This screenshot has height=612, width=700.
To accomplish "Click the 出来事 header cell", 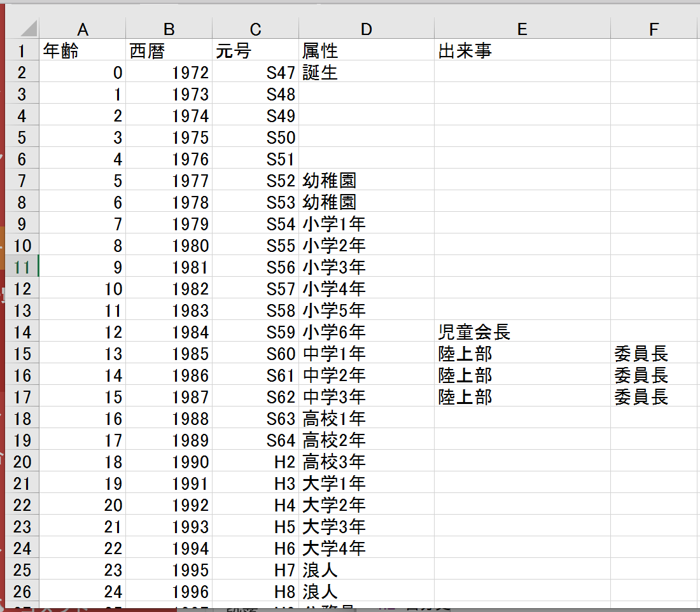I will click(522, 50).
